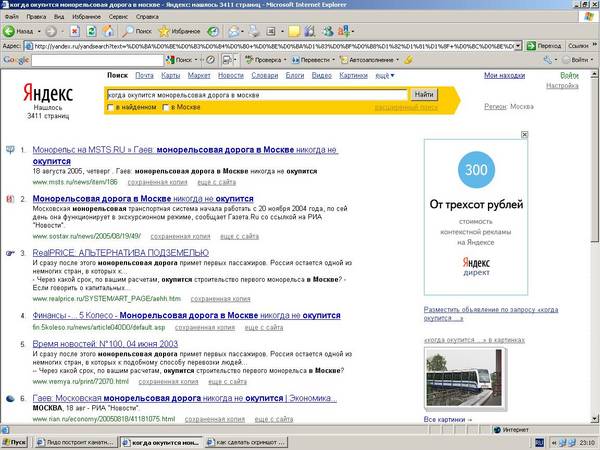Click the monorail train thumbnail image

pos(464,378)
